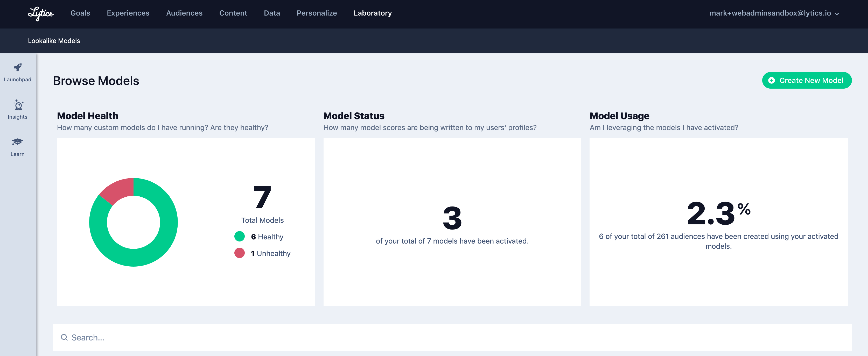This screenshot has width=868, height=356.
Task: Click the red Unhealthy legend dot
Action: [239, 253]
